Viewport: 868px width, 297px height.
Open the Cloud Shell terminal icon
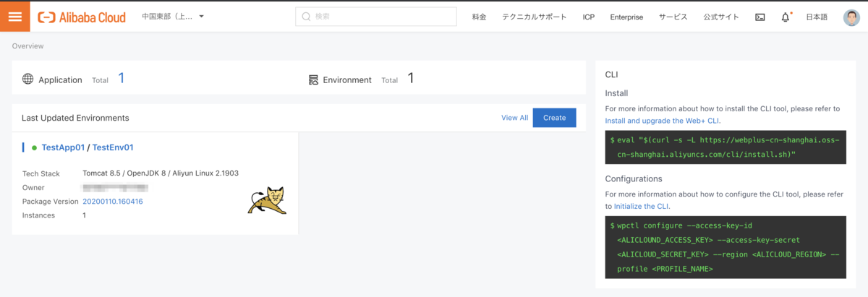pos(759,17)
